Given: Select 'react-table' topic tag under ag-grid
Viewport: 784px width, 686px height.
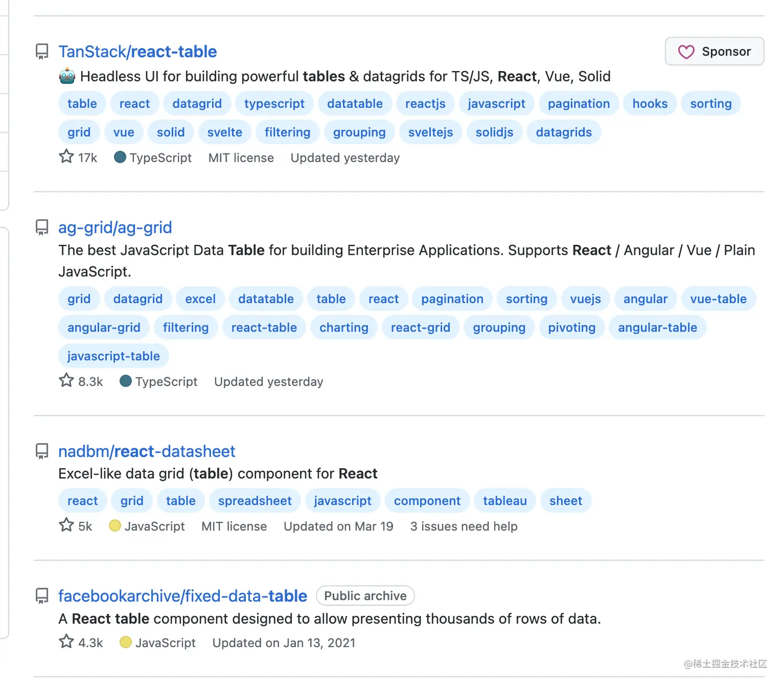Looking at the screenshot, I should point(264,327).
